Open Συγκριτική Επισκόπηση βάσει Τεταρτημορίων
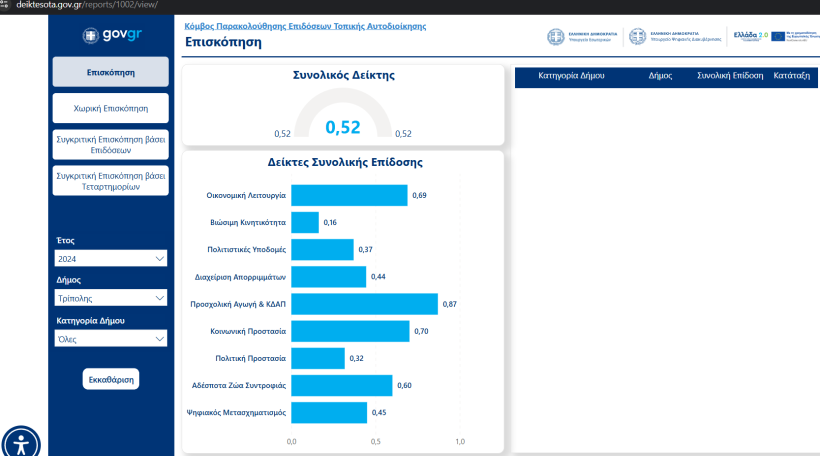The width and height of the screenshot is (820, 456). 110,180
